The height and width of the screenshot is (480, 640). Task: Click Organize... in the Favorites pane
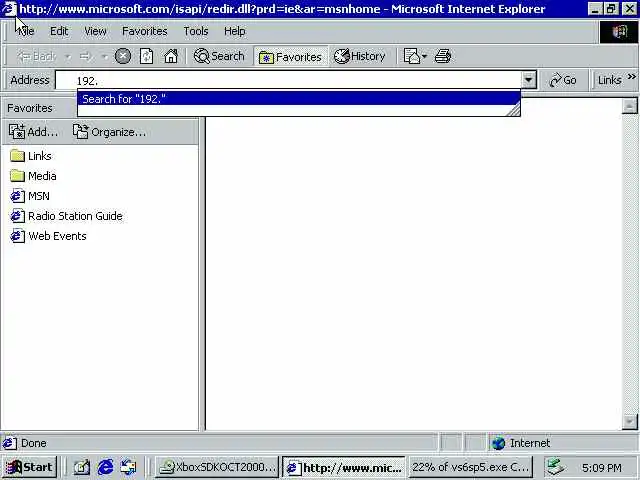click(109, 131)
